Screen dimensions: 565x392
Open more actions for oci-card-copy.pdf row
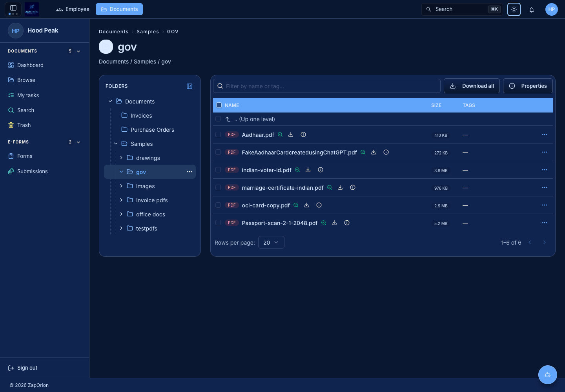(x=545, y=205)
